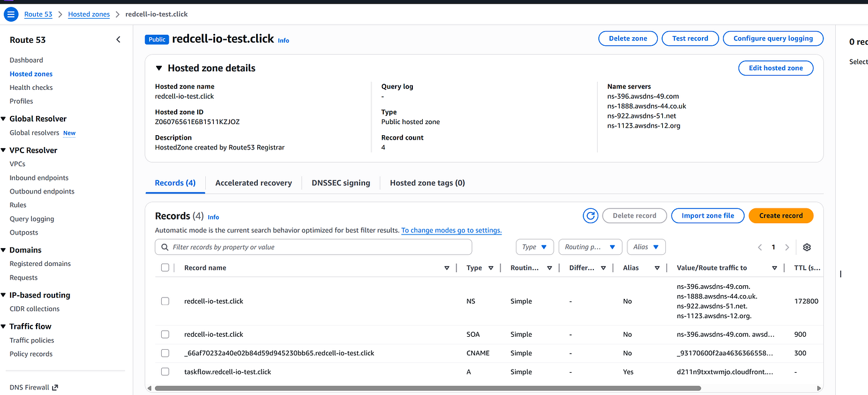Check the taskflow A record checkbox
Image resolution: width=868 pixels, height=395 pixels.
click(x=165, y=372)
